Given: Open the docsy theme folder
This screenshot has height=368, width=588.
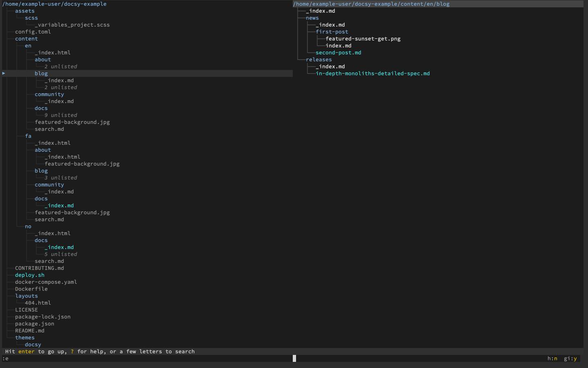Looking at the screenshot, I should tap(33, 344).
